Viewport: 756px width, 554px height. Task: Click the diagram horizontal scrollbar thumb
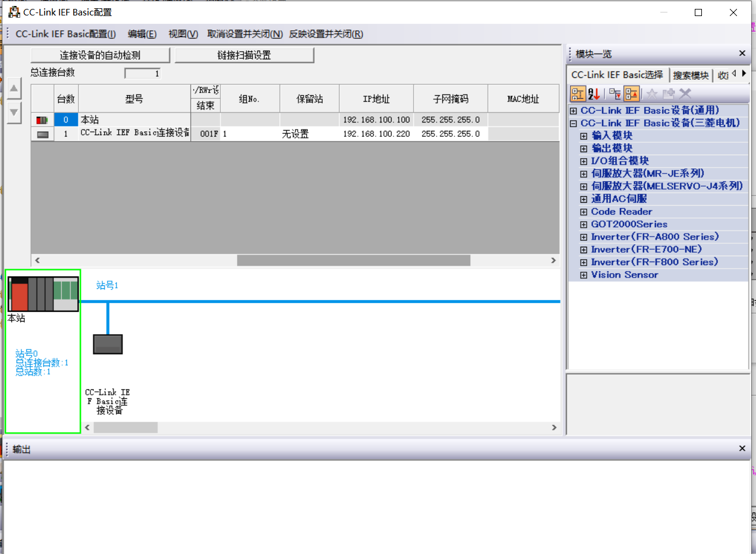pos(125,427)
